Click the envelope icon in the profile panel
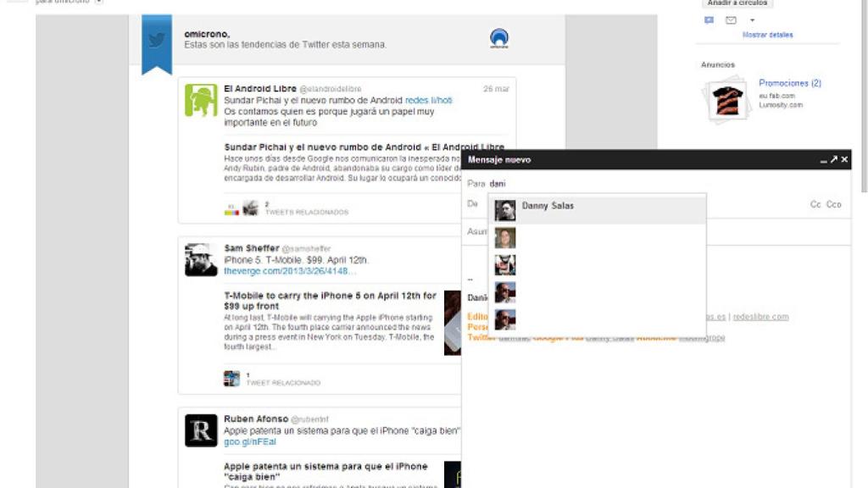This screenshot has width=868, height=488. pyautogui.click(x=730, y=19)
